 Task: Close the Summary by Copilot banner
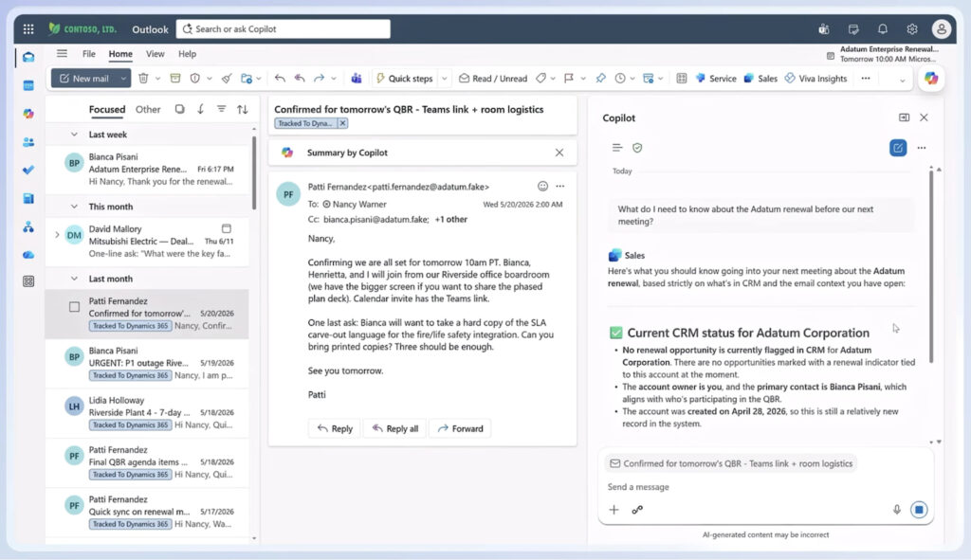pyautogui.click(x=559, y=153)
